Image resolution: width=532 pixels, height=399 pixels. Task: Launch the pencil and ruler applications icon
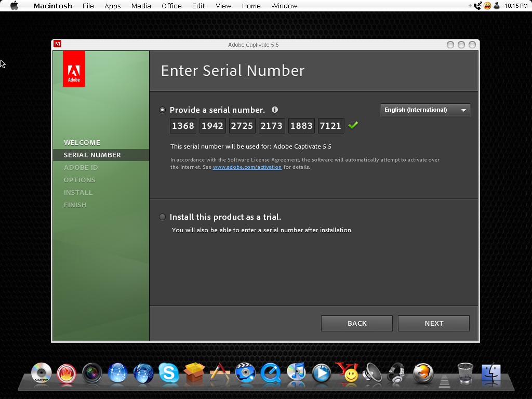tap(220, 373)
